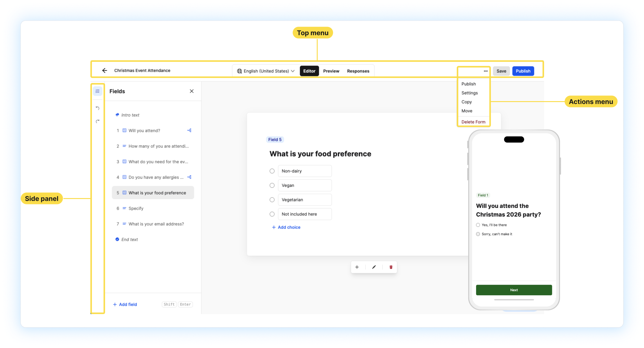Select field 1 Will you attend?
Viewport: 644px width, 348px height.
click(153, 130)
